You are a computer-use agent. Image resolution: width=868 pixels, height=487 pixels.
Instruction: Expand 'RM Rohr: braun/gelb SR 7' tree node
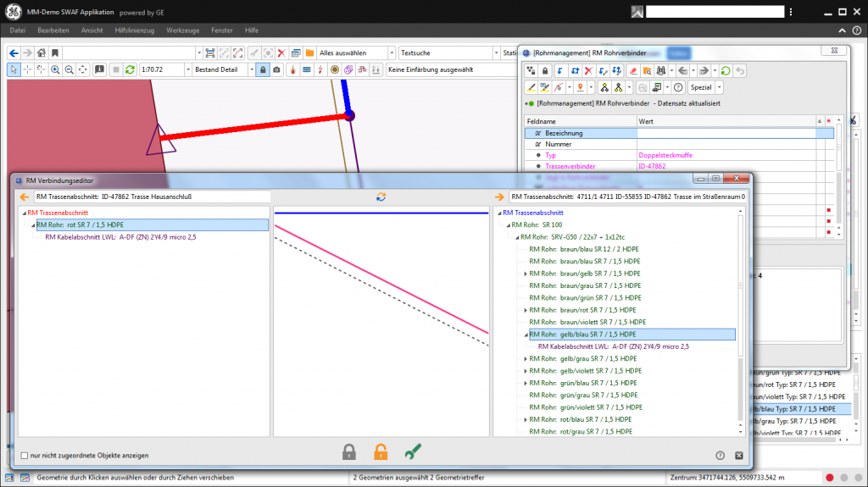526,274
